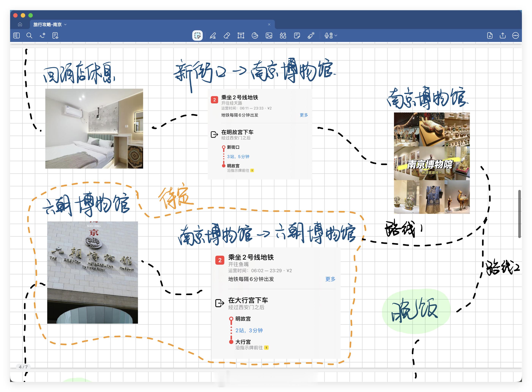Screen dimensions: 532x392
Task: Expand the audio recording options chevron
Action: click(335, 36)
